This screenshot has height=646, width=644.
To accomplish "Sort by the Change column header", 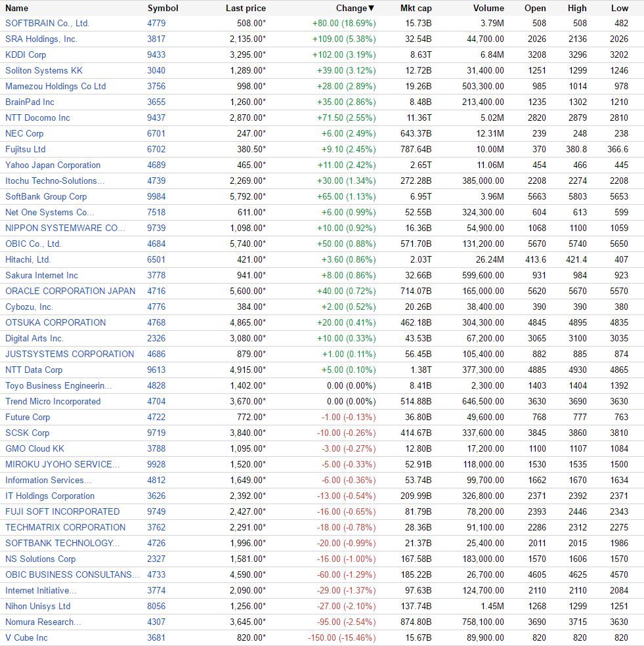I will coord(354,9).
